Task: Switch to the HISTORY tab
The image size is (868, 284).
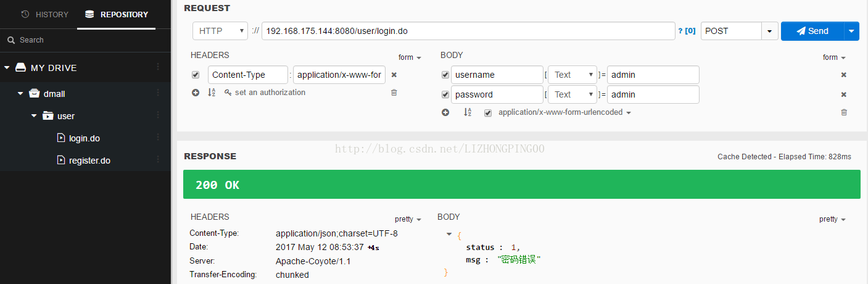Action: tap(44, 14)
